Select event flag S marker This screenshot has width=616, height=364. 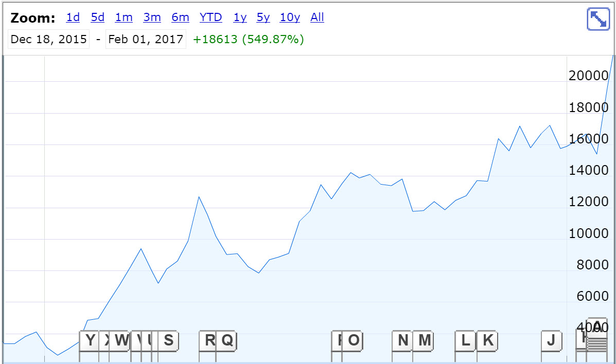[x=168, y=340]
